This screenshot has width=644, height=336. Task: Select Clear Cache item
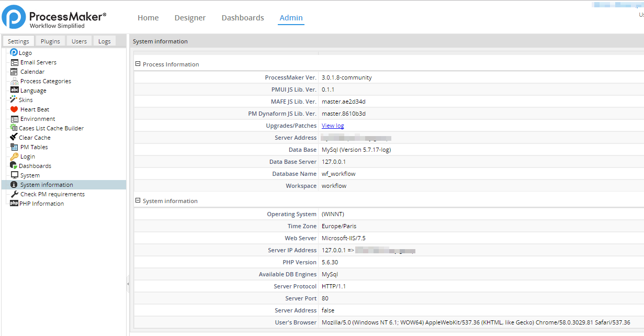pyautogui.click(x=35, y=138)
